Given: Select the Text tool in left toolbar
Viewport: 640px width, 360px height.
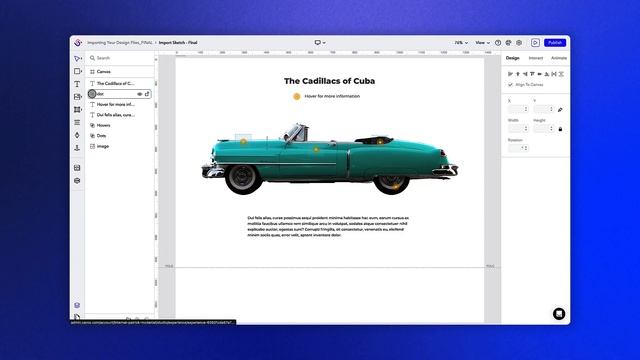Looking at the screenshot, I should coord(77,84).
